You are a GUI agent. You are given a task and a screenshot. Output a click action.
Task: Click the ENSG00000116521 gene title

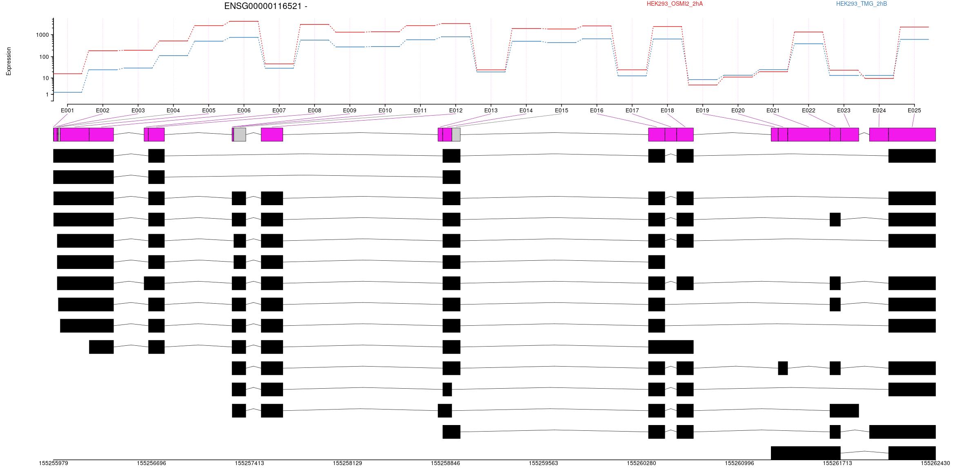pyautogui.click(x=266, y=6)
